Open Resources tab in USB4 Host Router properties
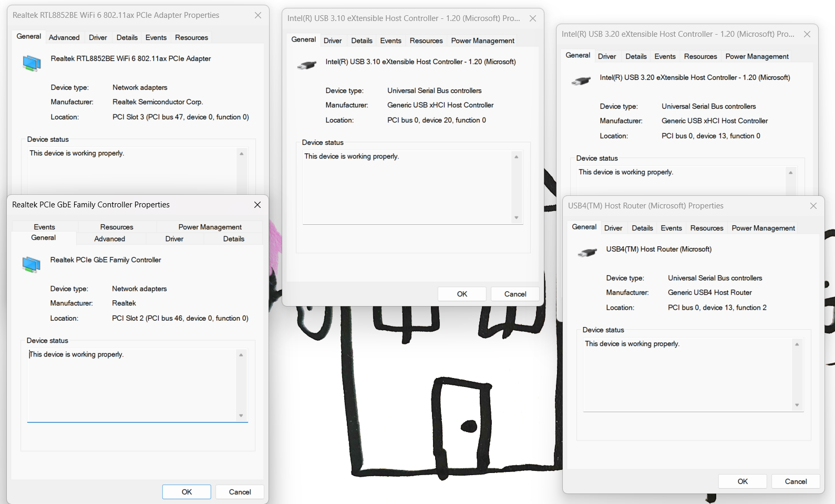 coord(706,228)
